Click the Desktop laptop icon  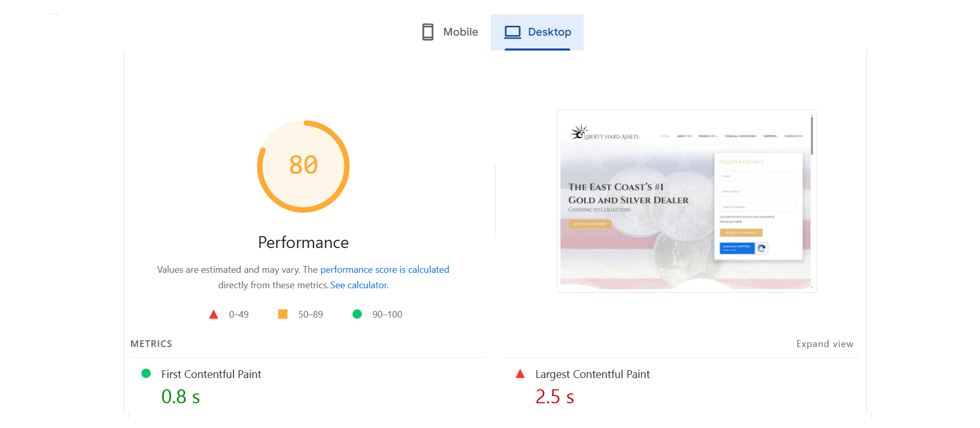512,32
